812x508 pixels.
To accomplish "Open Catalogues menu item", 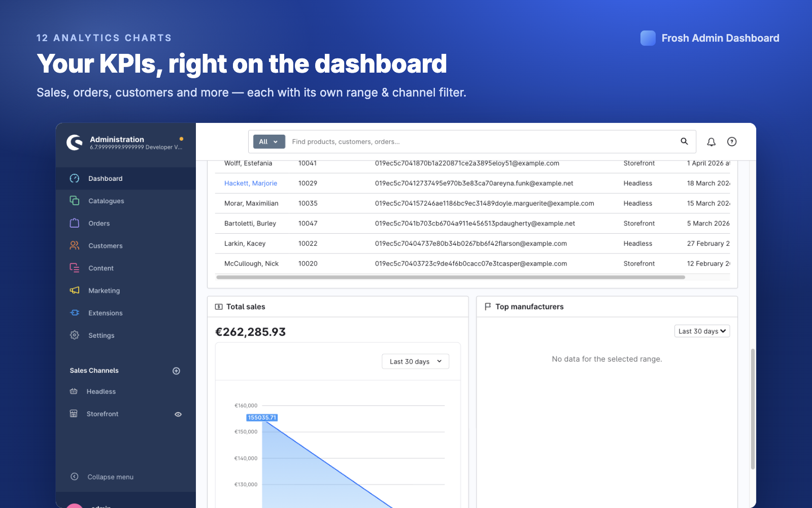I will [x=125, y=201].
